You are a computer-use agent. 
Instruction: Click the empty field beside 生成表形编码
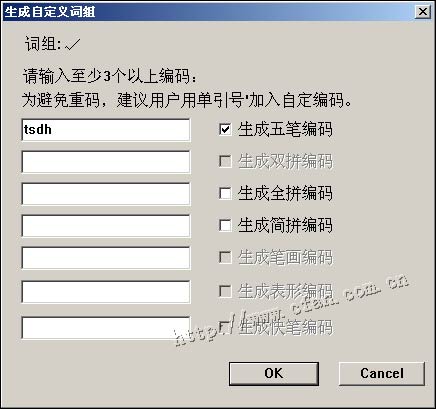[x=106, y=292]
